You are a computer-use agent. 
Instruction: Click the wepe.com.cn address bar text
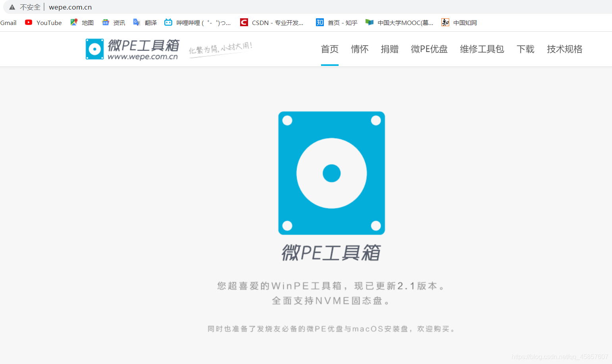click(x=70, y=7)
